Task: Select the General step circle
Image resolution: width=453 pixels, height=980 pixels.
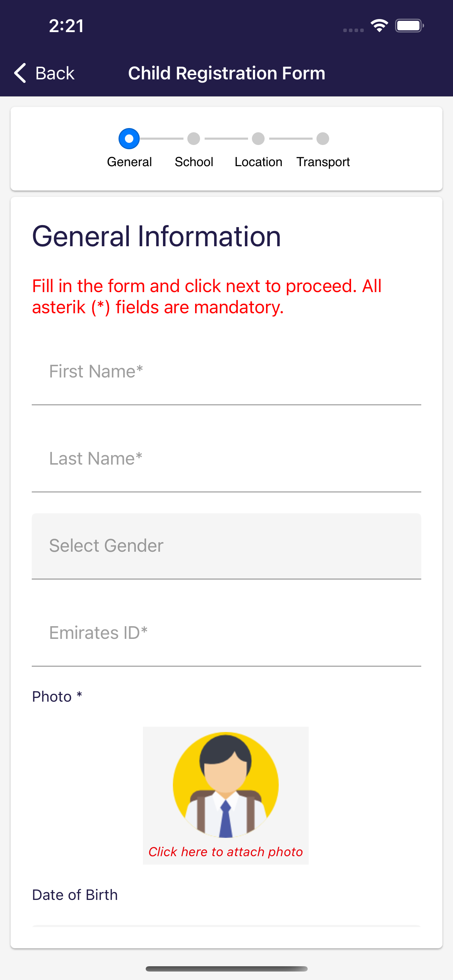Action: 129,139
